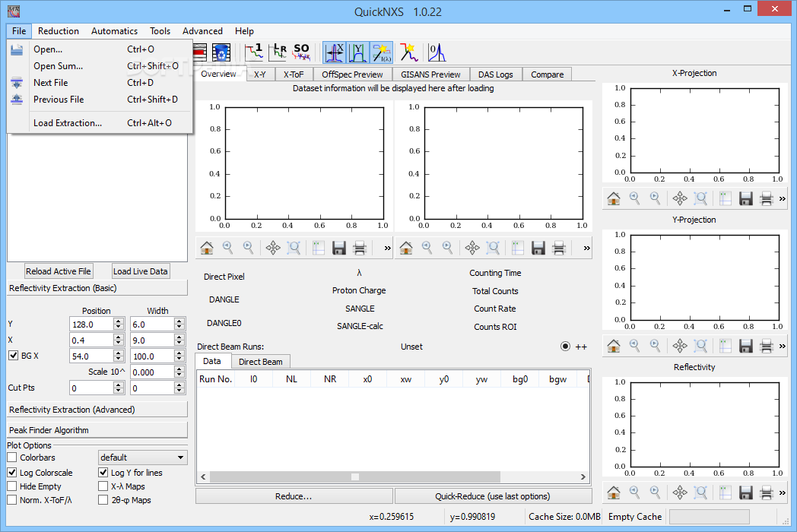Click the L/R cut points toolbar icon
The image size is (797, 532).
(278, 52)
